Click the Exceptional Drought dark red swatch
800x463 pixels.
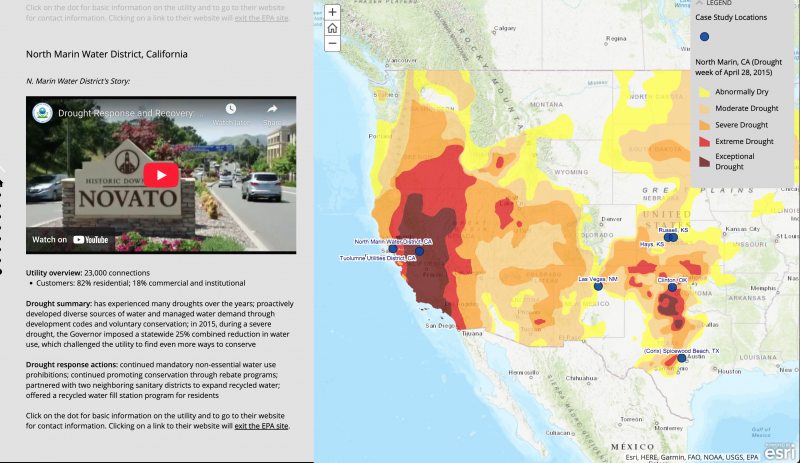click(x=705, y=162)
